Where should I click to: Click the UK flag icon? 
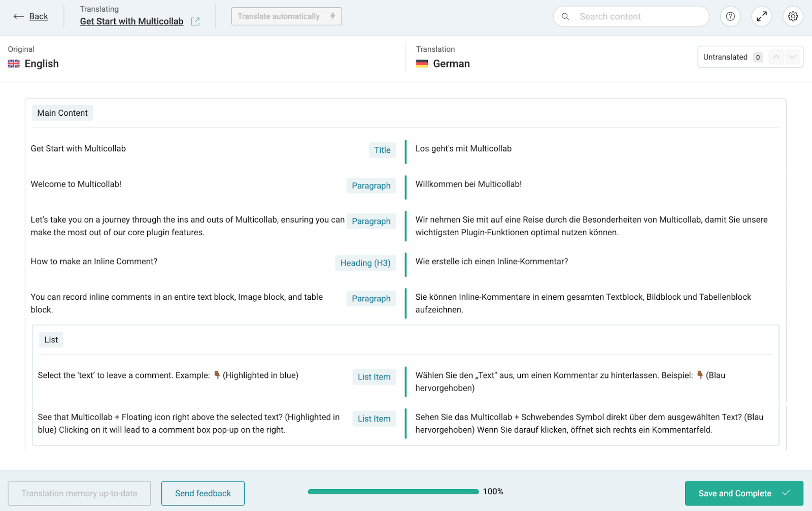14,63
